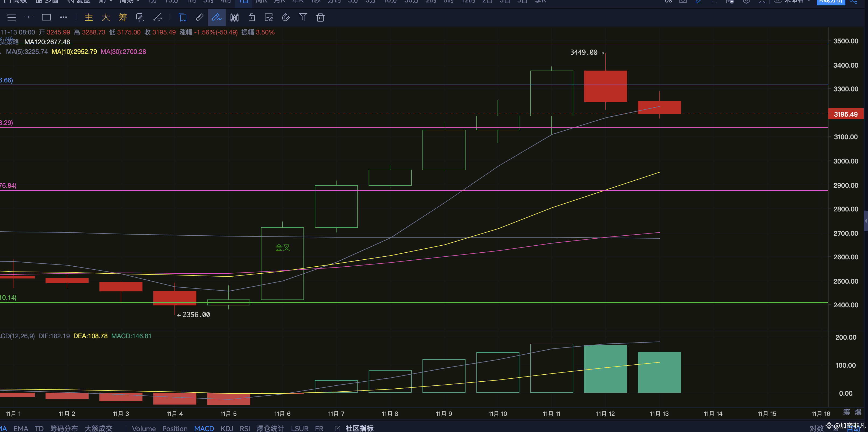Switch to the KDJ indicator tab
Image resolution: width=868 pixels, height=432 pixels.
[x=227, y=428]
